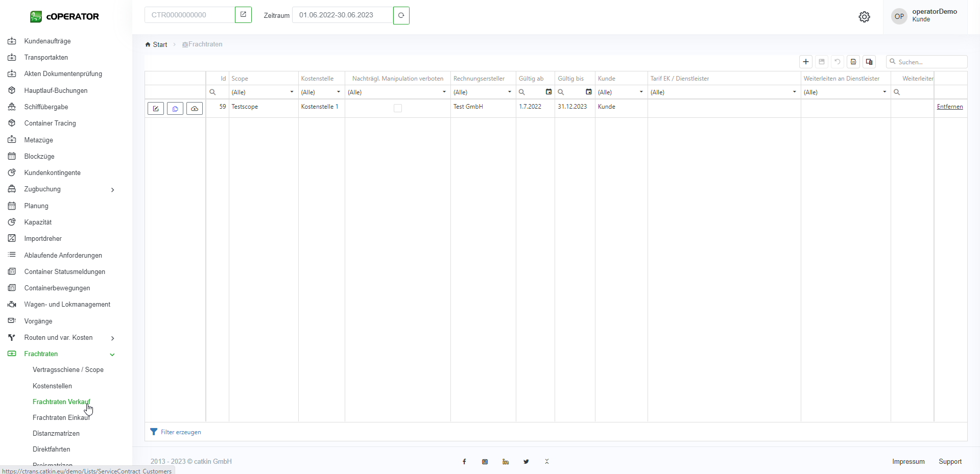Open the Scope filter dropdown

point(292,92)
